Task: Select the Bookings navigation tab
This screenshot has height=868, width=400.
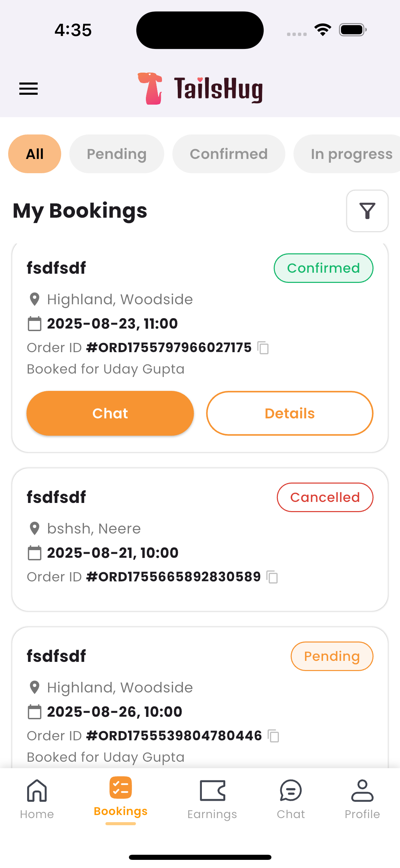Action: click(120, 796)
